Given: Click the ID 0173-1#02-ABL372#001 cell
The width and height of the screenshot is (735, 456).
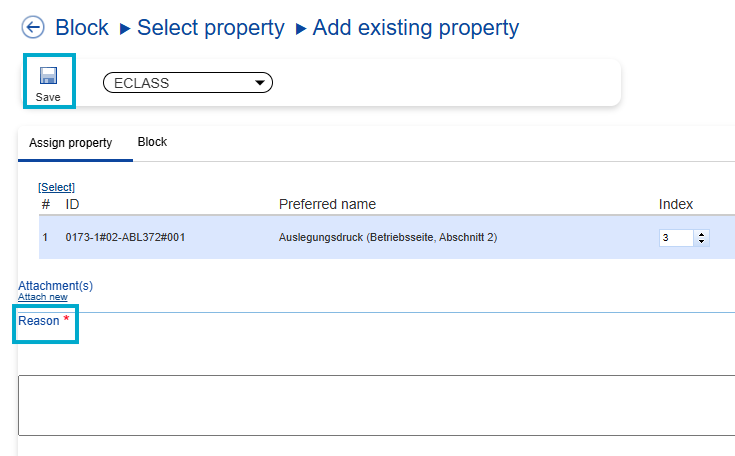Looking at the screenshot, I should [126, 238].
